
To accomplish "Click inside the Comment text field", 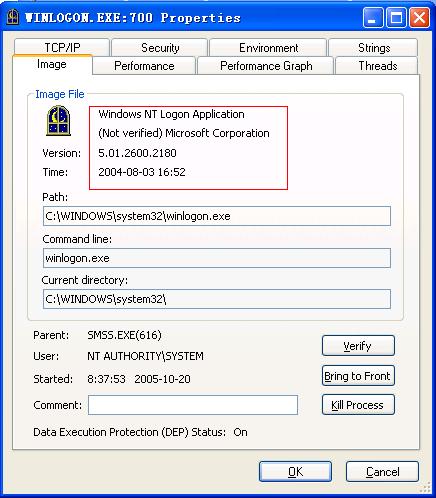I will click(x=193, y=405).
